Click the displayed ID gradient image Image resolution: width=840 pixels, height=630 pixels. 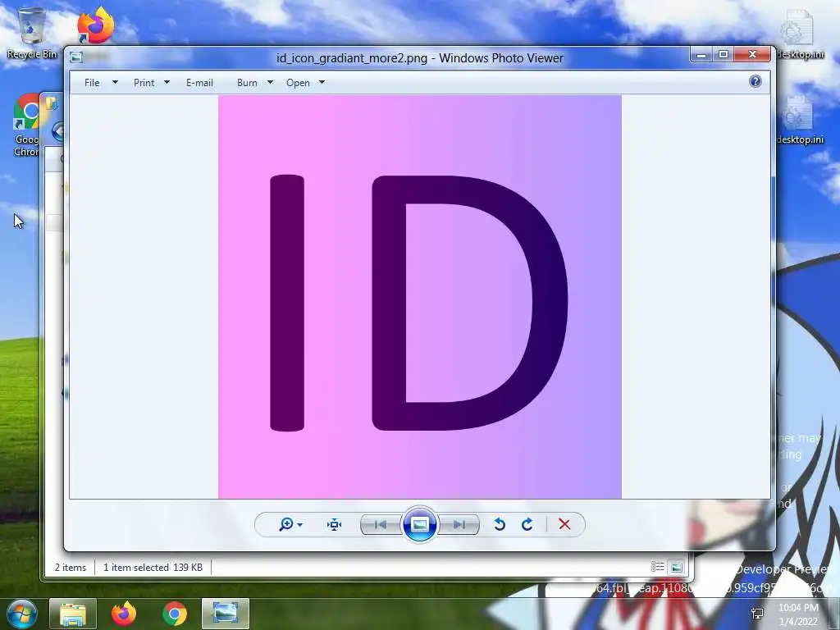(x=420, y=297)
